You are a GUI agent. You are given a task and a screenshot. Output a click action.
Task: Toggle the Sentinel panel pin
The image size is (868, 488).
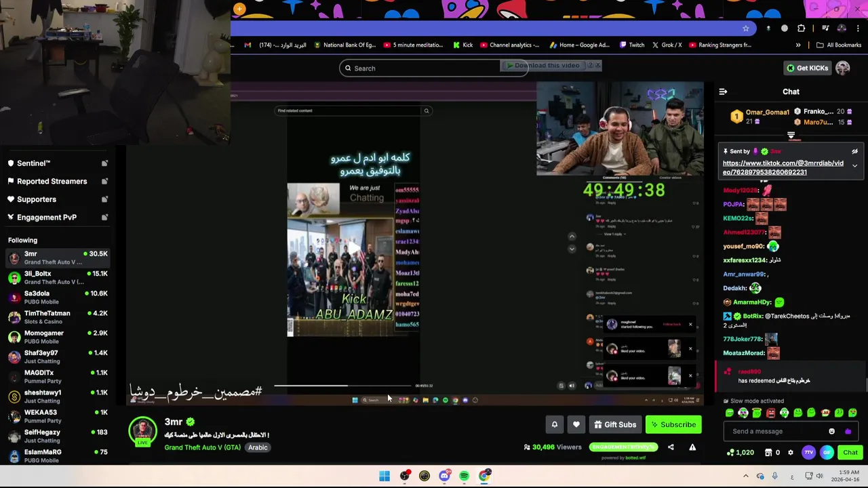(104, 163)
